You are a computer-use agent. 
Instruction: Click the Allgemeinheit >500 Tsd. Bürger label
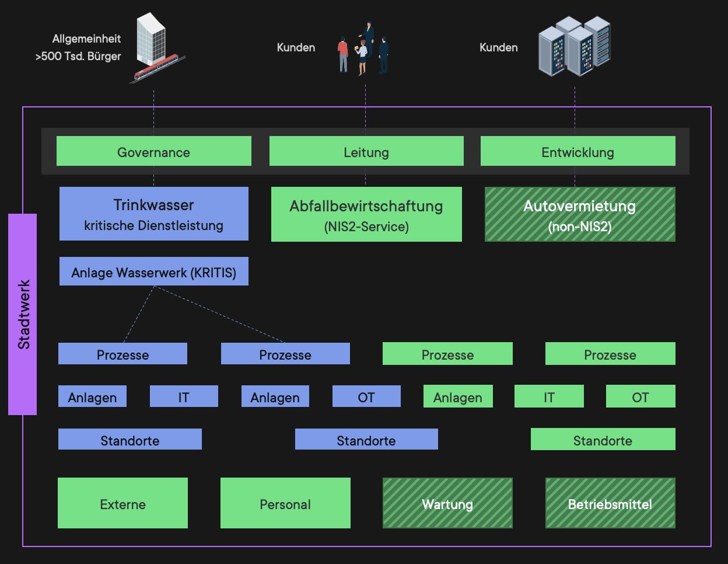click(78, 47)
